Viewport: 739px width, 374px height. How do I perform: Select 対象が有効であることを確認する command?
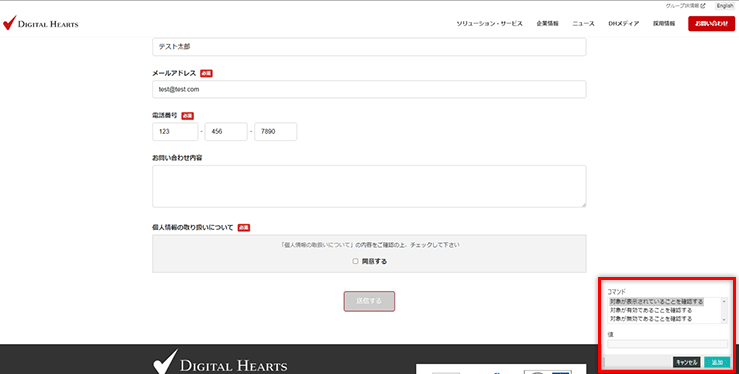(651, 310)
